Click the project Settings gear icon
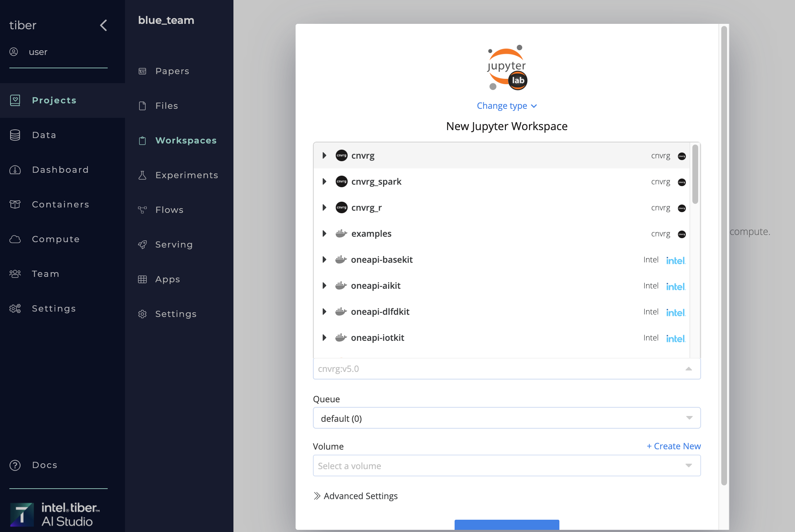The height and width of the screenshot is (532, 795). click(142, 314)
